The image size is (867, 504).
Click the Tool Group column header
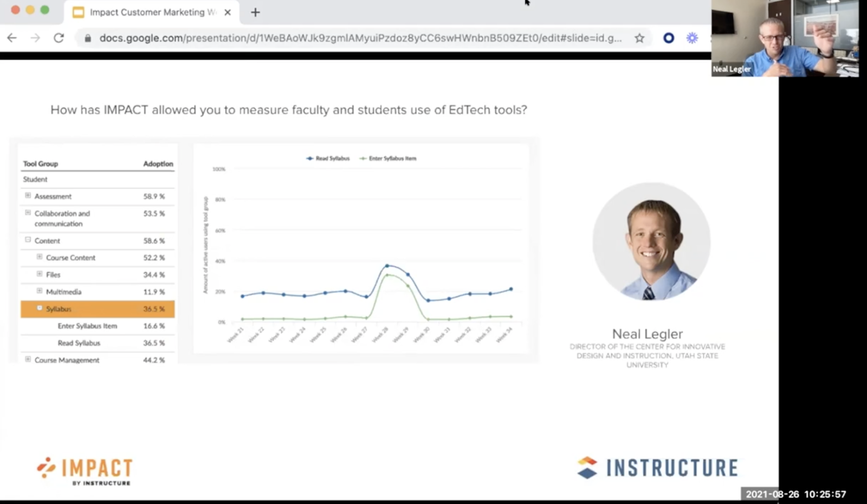point(40,163)
